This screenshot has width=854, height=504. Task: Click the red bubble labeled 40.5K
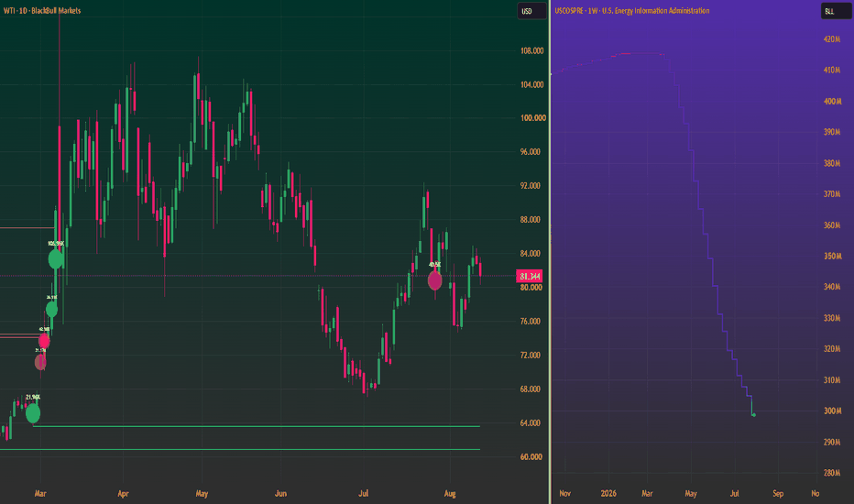(x=434, y=280)
